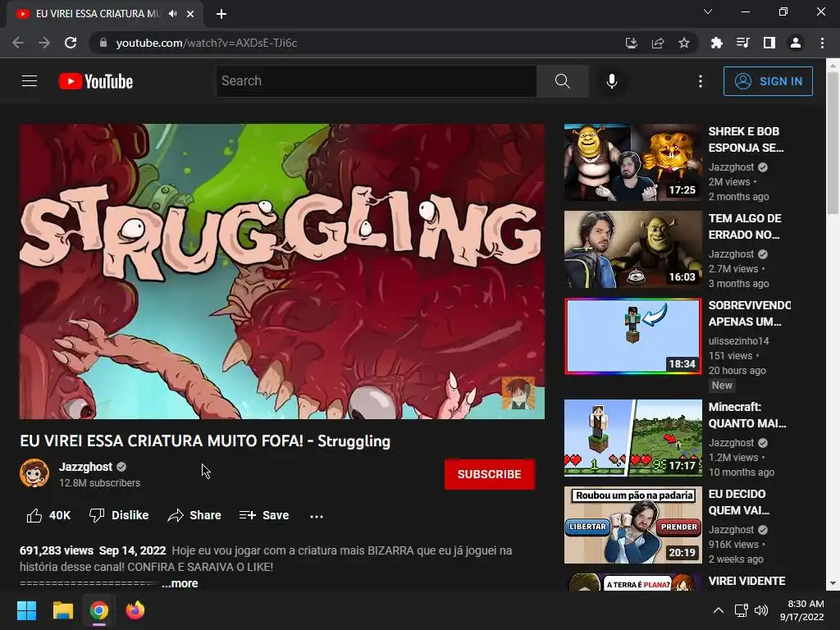Open the Windows Start menu
Screen dimensions: 840x630
(26, 610)
